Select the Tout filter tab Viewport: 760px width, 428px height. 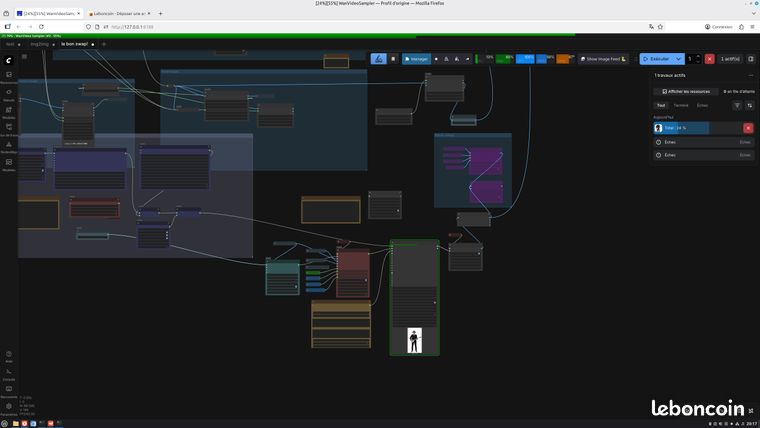pos(661,105)
